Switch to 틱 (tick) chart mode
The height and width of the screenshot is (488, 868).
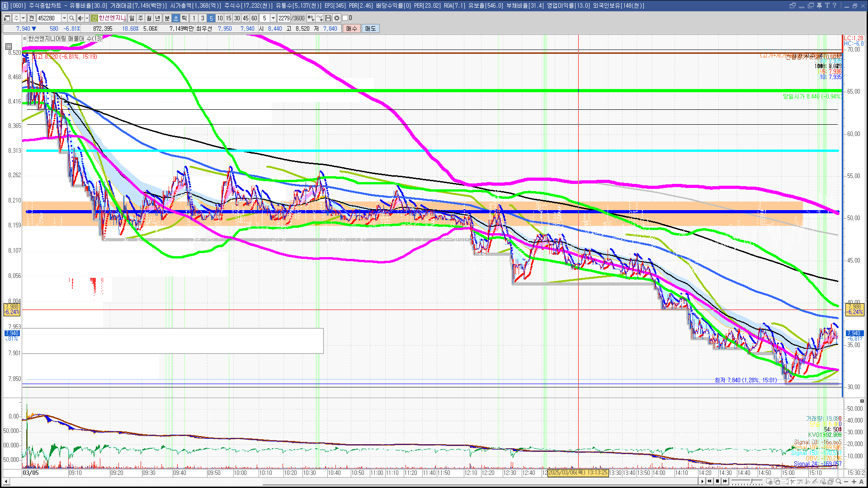coord(184,18)
